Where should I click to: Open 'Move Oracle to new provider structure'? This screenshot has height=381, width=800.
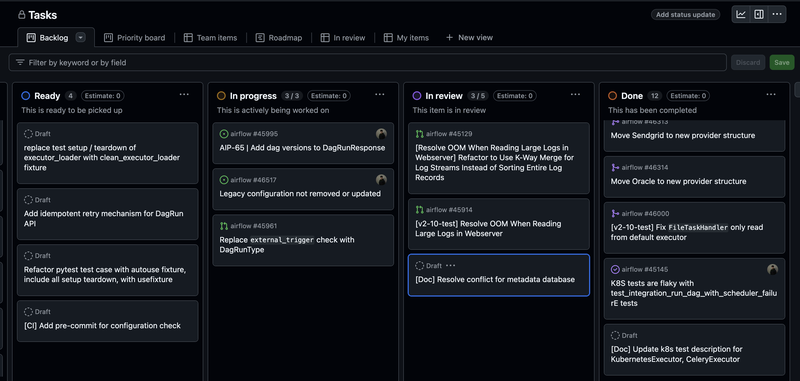pyautogui.click(x=678, y=181)
